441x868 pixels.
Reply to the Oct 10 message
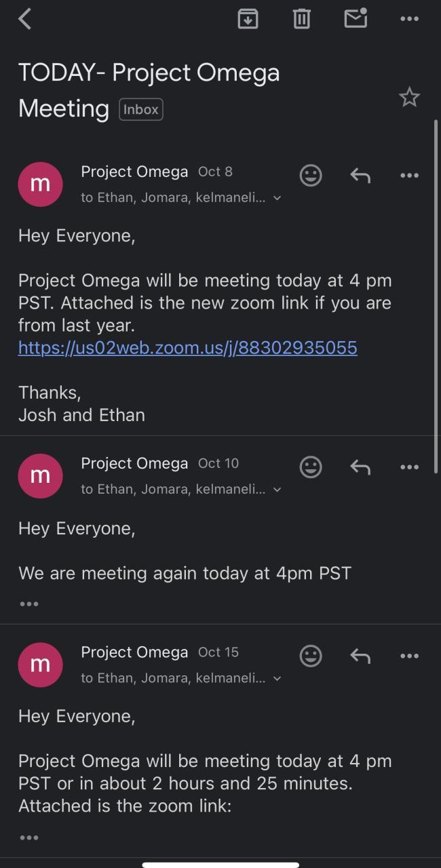point(360,467)
